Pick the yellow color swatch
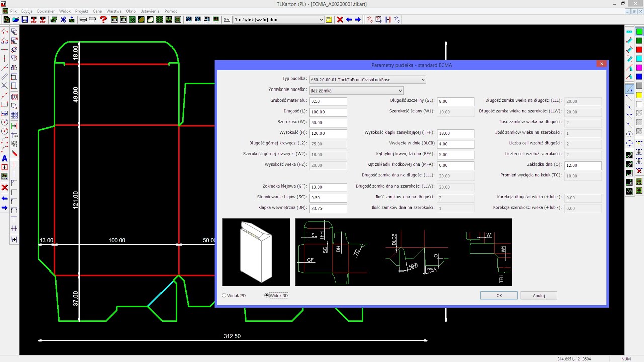This screenshot has width=644, height=362. tap(639, 95)
